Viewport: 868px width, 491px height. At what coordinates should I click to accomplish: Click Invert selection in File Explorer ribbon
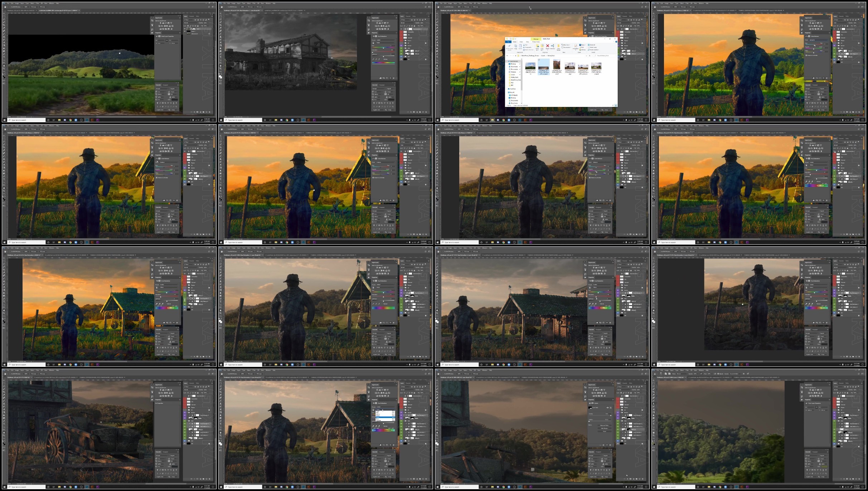tap(593, 50)
